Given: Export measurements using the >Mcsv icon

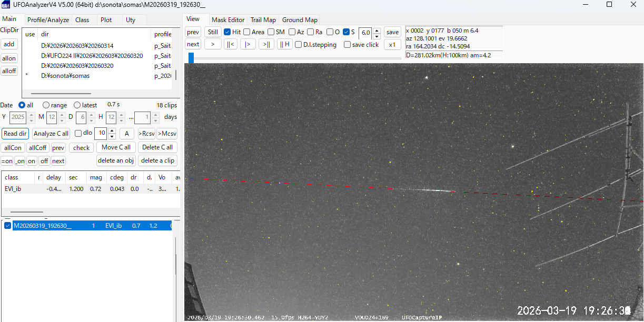Looking at the screenshot, I should click(x=166, y=133).
